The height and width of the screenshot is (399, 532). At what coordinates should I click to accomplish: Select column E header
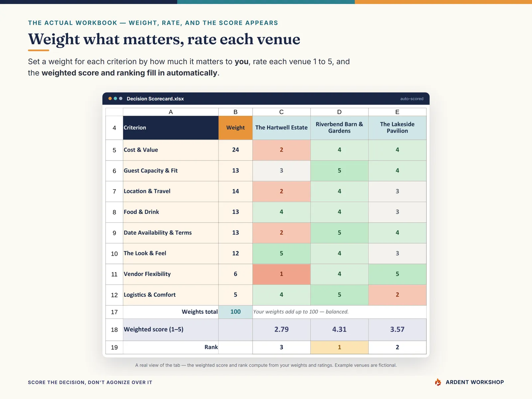397,112
